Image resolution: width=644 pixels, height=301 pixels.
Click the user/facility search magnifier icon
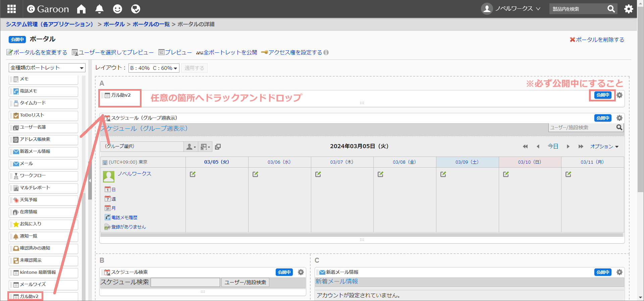(x=619, y=127)
